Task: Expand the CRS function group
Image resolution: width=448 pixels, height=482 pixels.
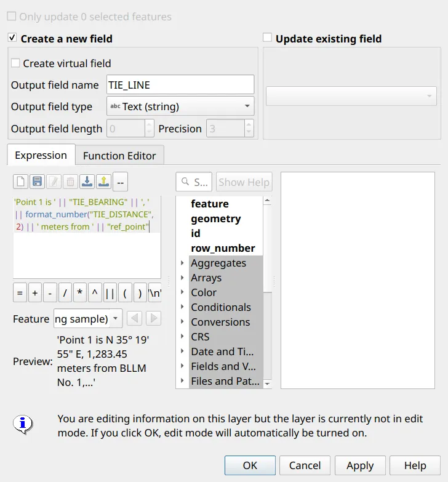Action: pos(182,336)
